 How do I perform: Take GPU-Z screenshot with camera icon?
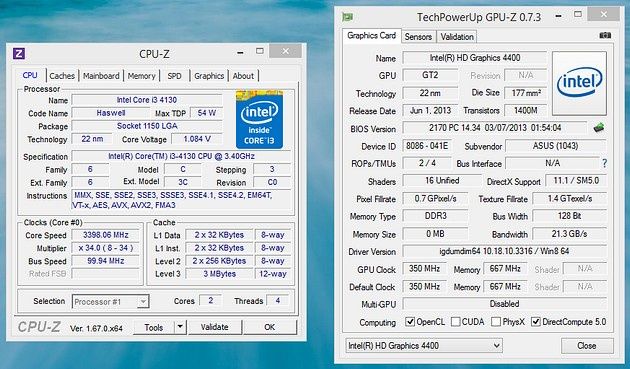click(605, 35)
